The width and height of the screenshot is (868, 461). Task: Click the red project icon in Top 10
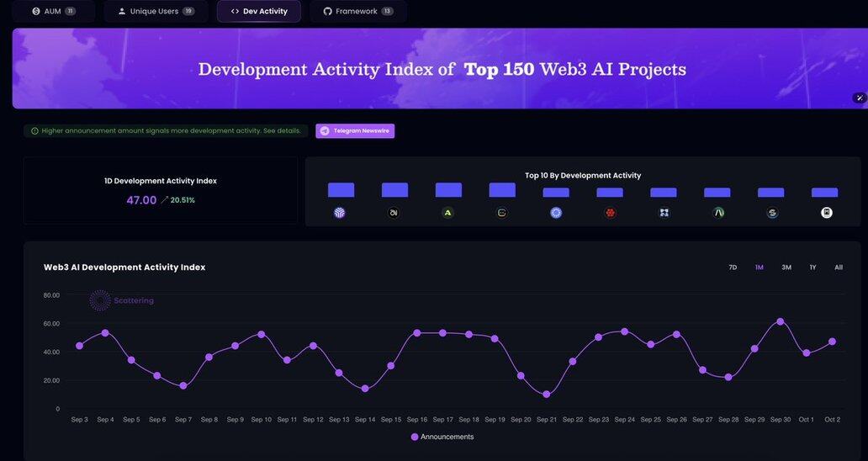click(610, 213)
